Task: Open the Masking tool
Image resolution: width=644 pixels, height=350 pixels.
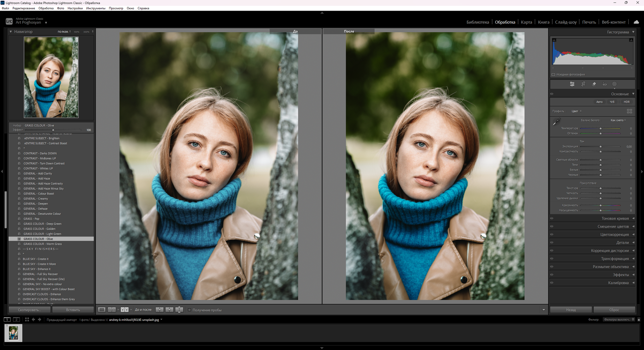Action: (x=614, y=84)
